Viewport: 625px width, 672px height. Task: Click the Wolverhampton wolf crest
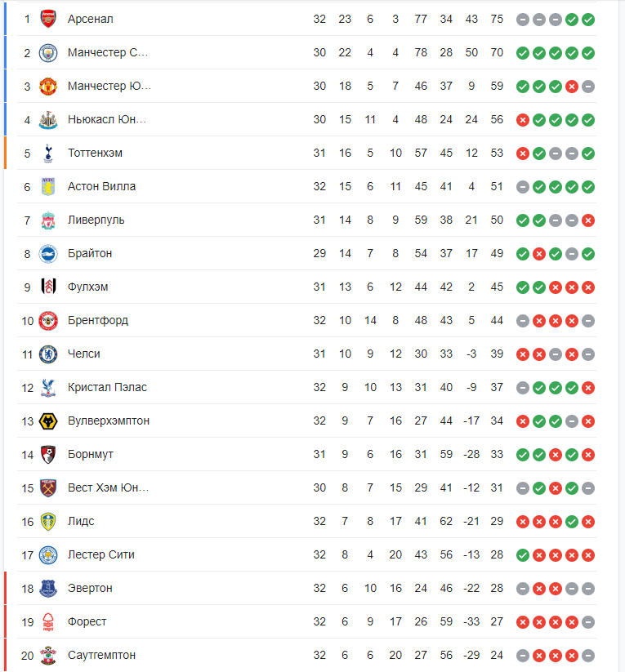point(48,421)
